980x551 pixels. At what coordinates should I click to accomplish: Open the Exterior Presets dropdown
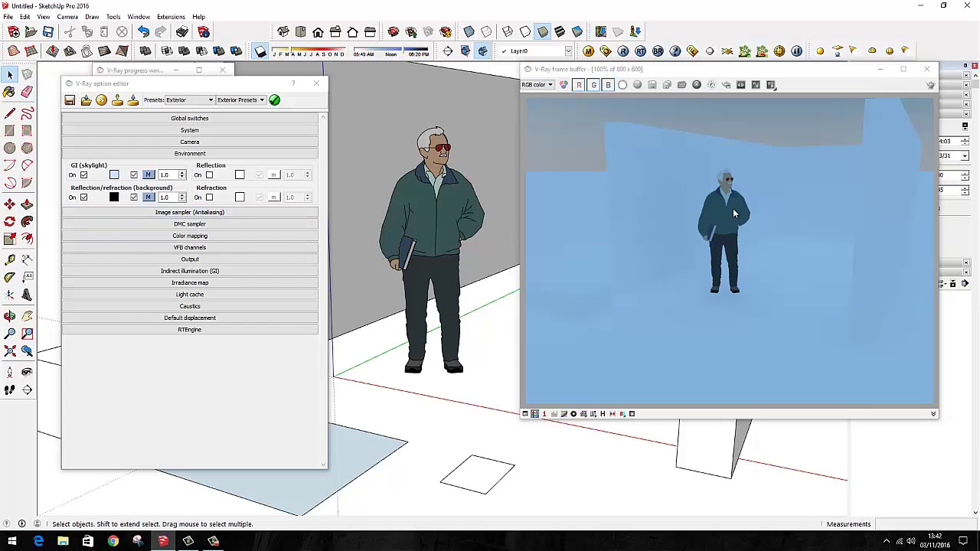(x=240, y=100)
